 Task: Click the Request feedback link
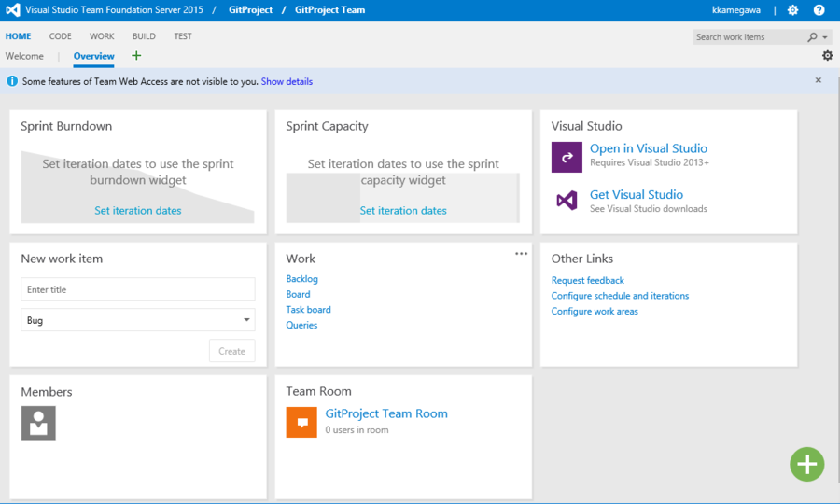(588, 281)
